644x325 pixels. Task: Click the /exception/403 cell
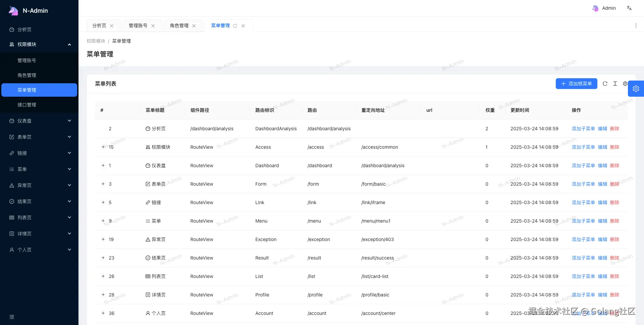pyautogui.click(x=377, y=239)
